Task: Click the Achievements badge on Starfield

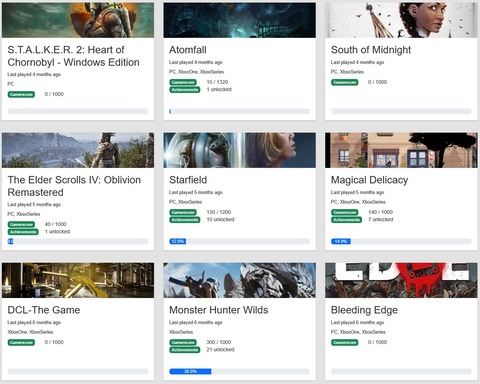Action: (x=185, y=219)
